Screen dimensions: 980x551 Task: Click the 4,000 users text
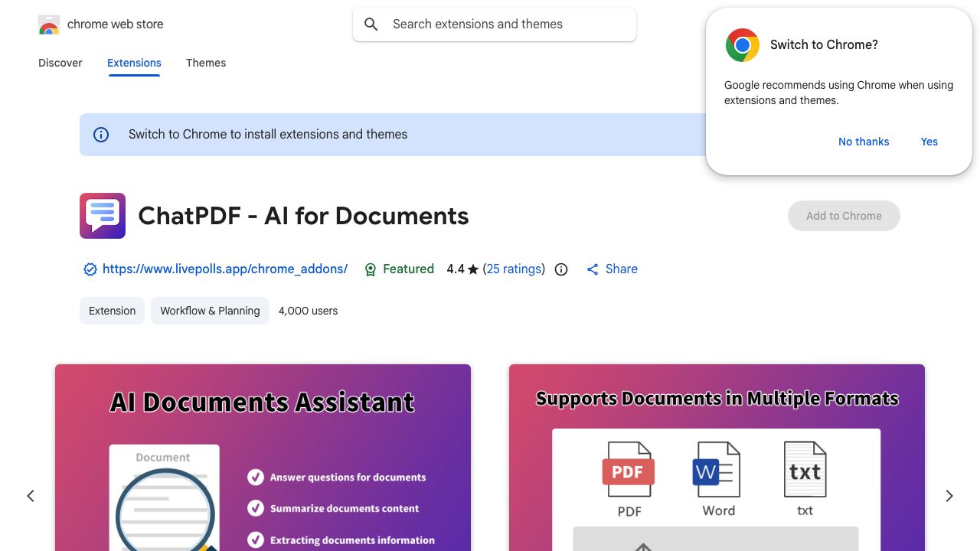pos(308,311)
